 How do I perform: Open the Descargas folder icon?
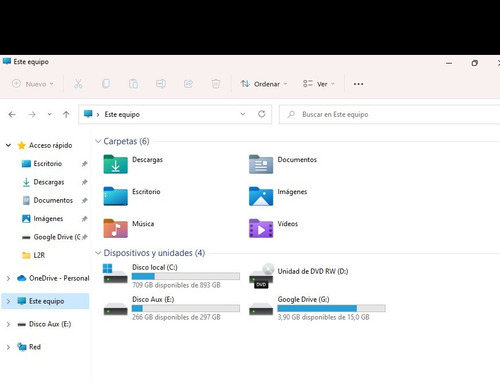tap(115, 164)
